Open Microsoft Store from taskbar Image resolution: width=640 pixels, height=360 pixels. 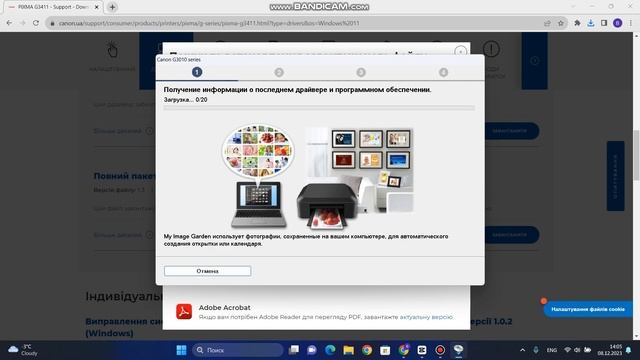pyautogui.click(x=385, y=350)
